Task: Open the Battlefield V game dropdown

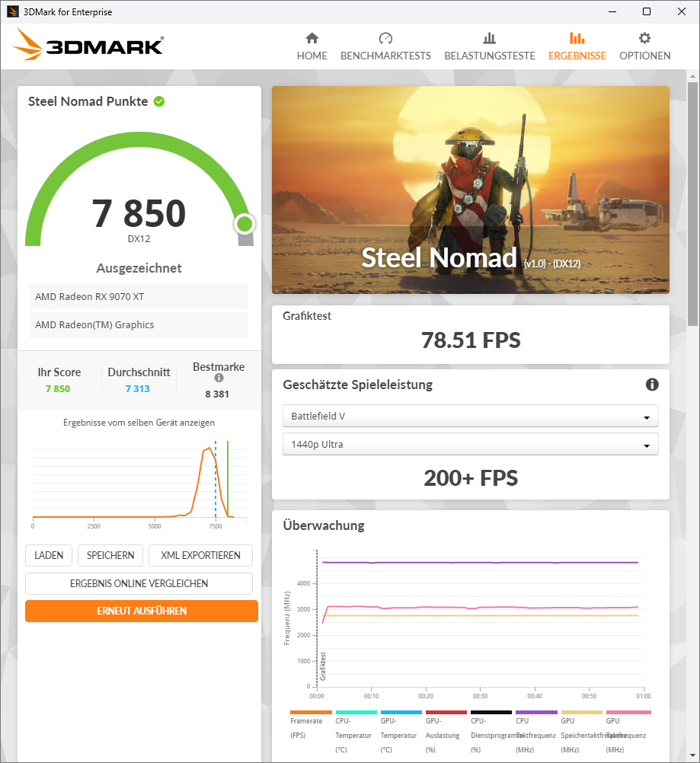Action: 470,416
